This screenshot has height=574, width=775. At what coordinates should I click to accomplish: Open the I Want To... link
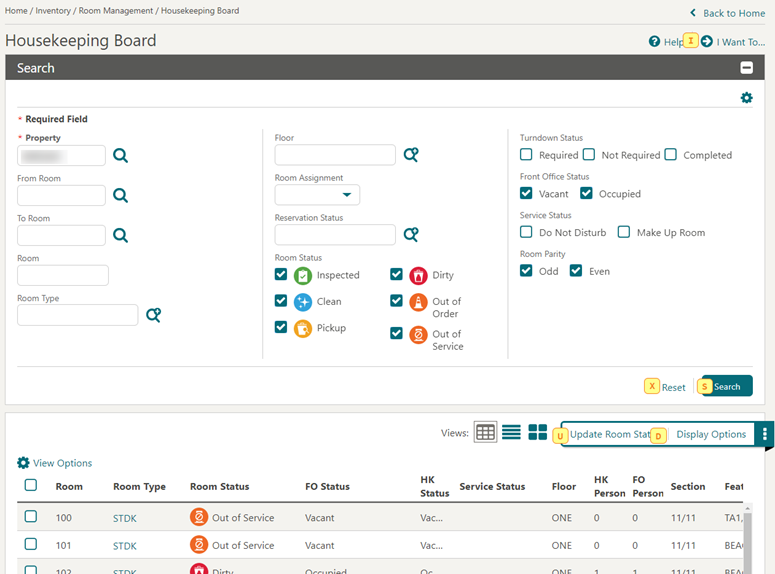coord(740,42)
